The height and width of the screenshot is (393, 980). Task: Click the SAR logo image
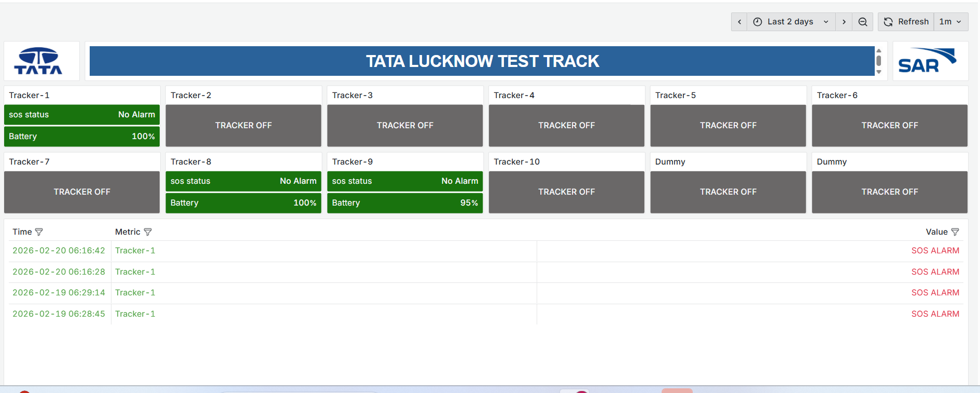927,61
